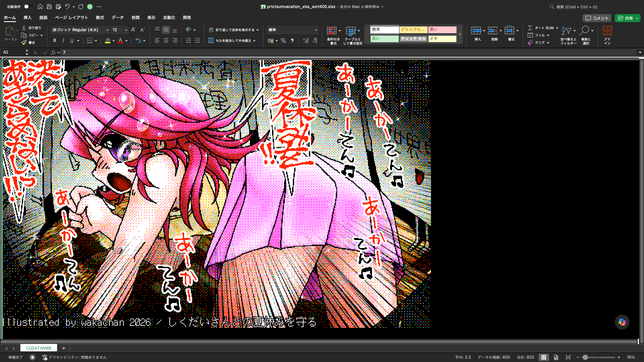Click the zoom slider handle
The width and height of the screenshot is (644, 362).
tap(585, 357)
